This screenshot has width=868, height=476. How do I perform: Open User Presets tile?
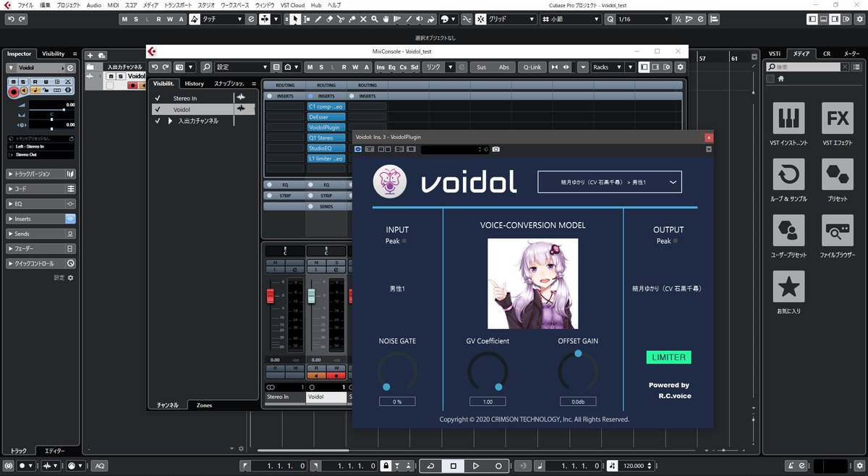pyautogui.click(x=788, y=231)
